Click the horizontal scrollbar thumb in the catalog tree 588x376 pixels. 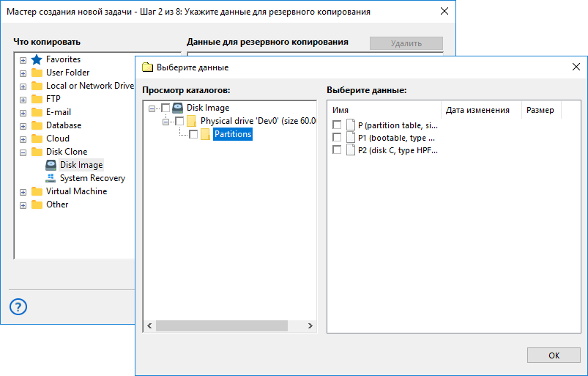(x=222, y=325)
